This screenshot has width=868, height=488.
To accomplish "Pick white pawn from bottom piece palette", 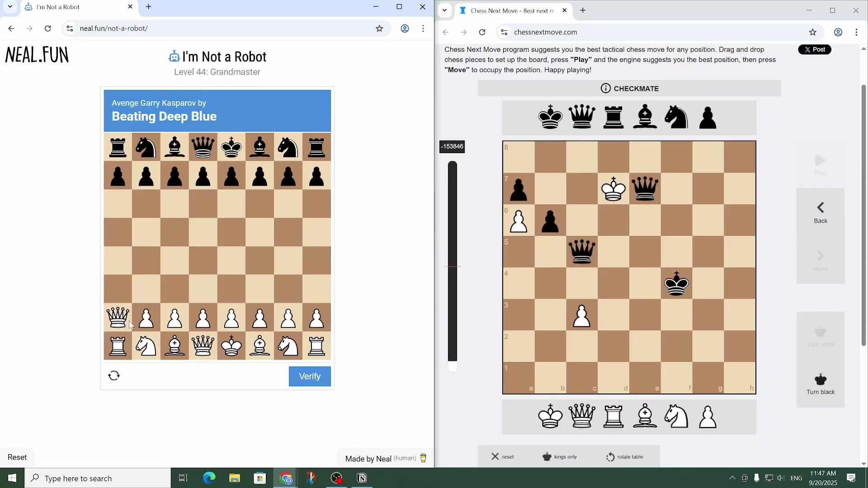I will pyautogui.click(x=708, y=416).
